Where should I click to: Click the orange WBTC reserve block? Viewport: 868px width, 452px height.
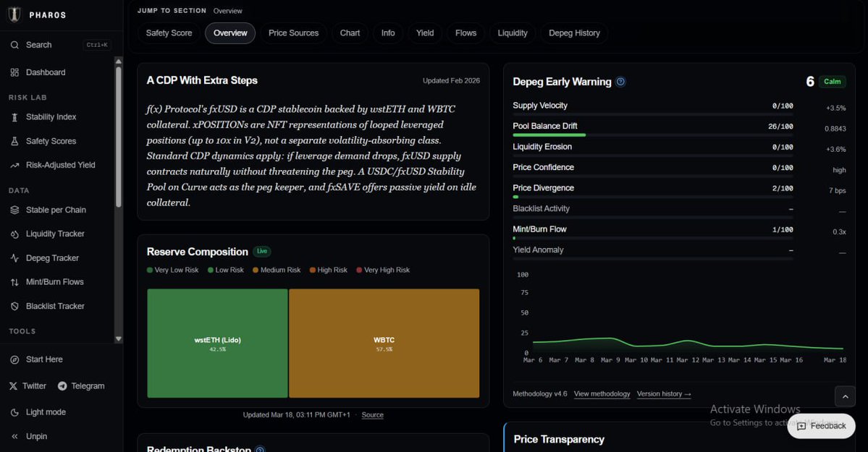(x=384, y=343)
